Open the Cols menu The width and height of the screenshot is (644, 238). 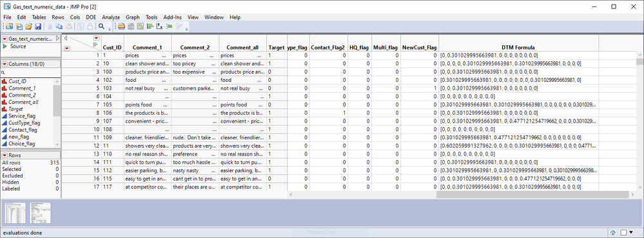click(75, 17)
